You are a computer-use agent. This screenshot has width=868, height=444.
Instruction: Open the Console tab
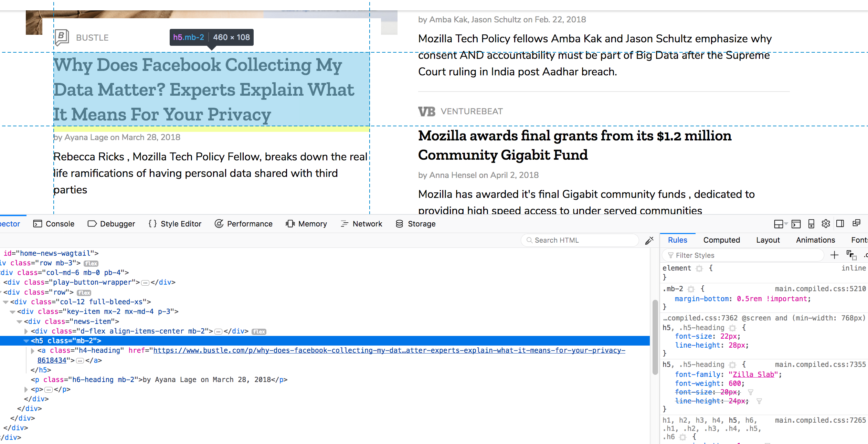[x=54, y=224]
